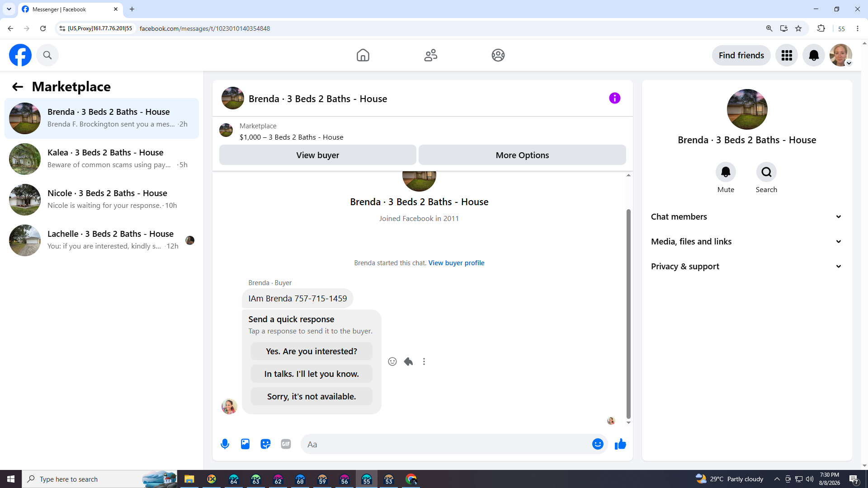Send "In talks. I'll let you know."

pos(311,374)
